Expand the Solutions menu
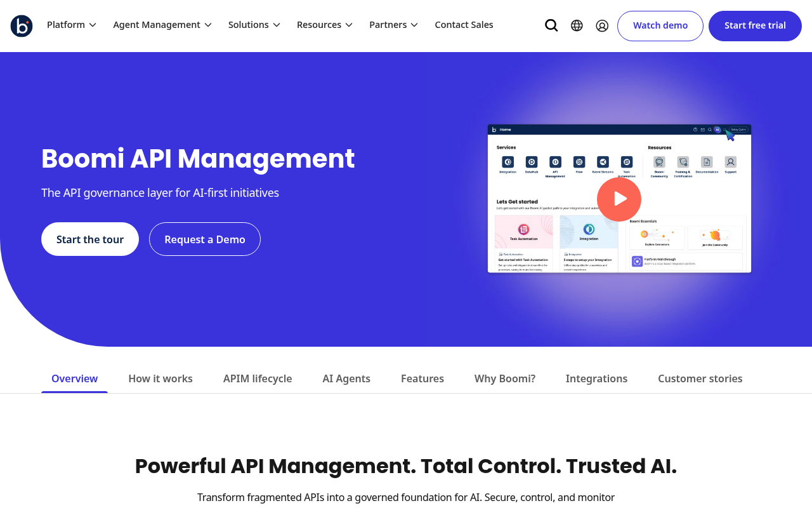The image size is (812, 508). click(254, 25)
